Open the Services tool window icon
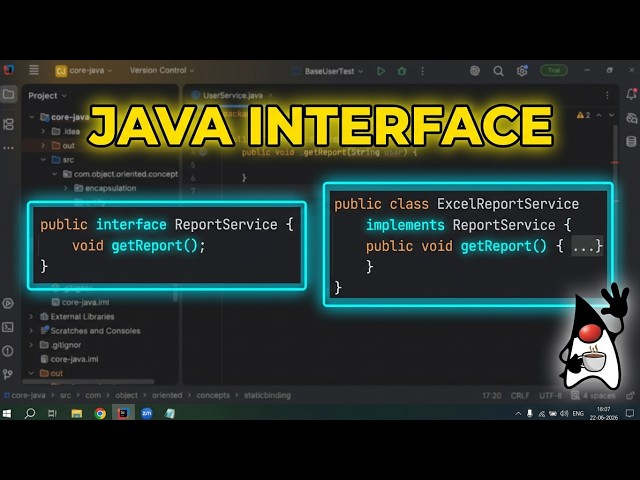The height and width of the screenshot is (480, 640). (8, 303)
